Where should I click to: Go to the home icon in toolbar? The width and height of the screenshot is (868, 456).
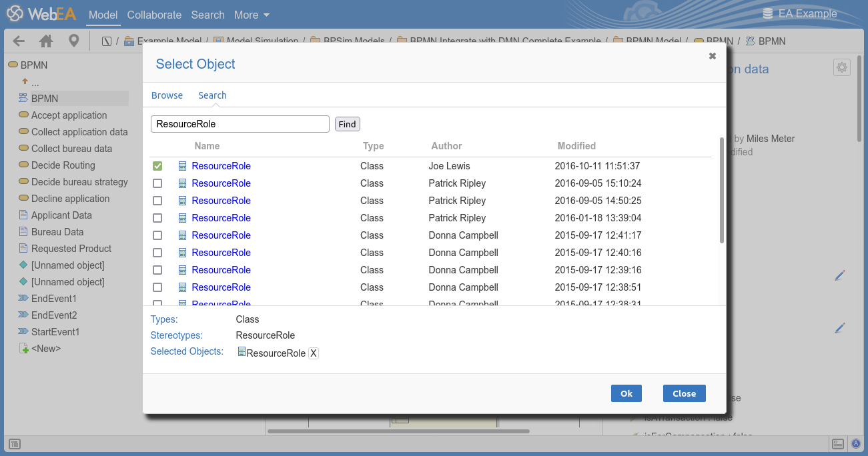tap(46, 41)
